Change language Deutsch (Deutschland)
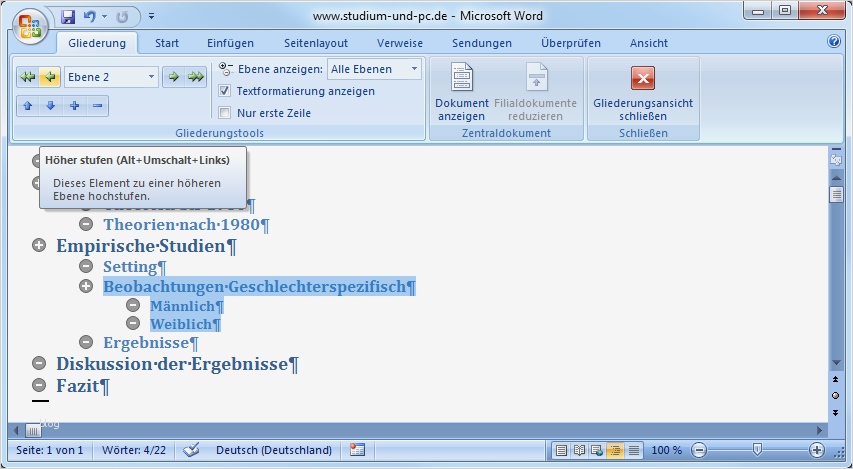The image size is (853, 469). (x=274, y=450)
